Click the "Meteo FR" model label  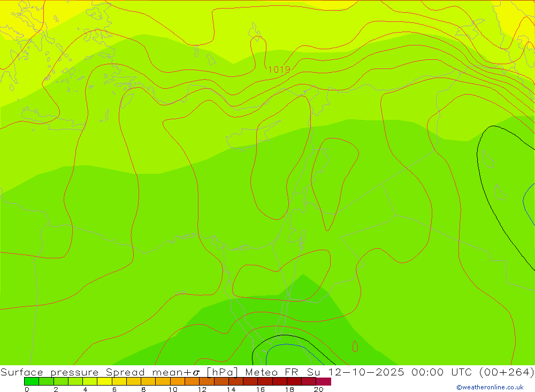272,372
